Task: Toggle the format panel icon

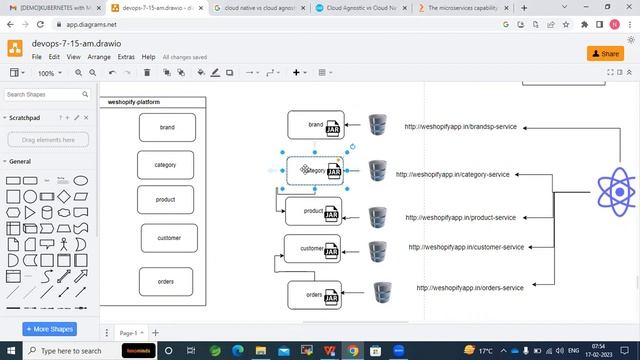Action: point(620,72)
